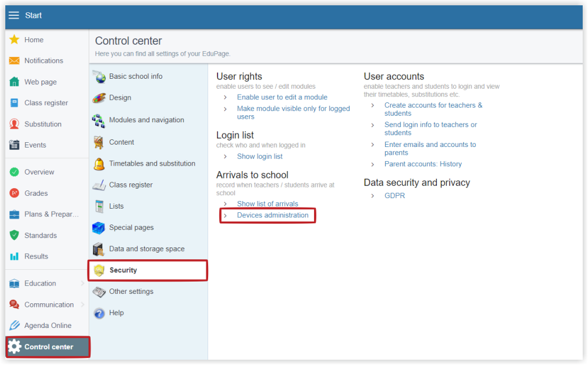Click Enable user to edit a module
The height and width of the screenshot is (365, 588).
tap(282, 97)
